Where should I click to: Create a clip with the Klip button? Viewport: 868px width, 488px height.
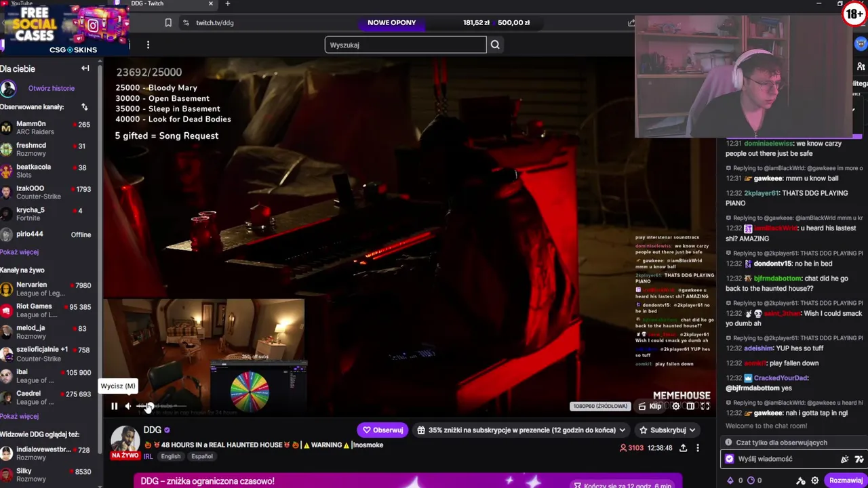[650, 406]
